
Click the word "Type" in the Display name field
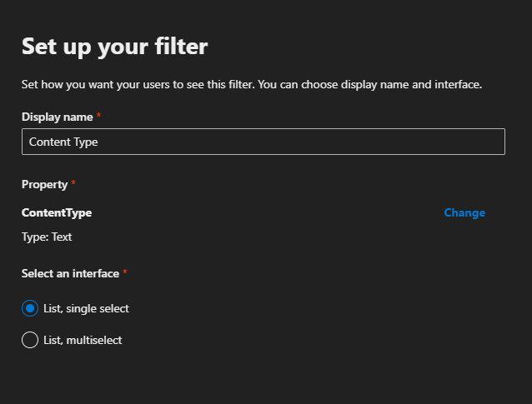pos(85,142)
